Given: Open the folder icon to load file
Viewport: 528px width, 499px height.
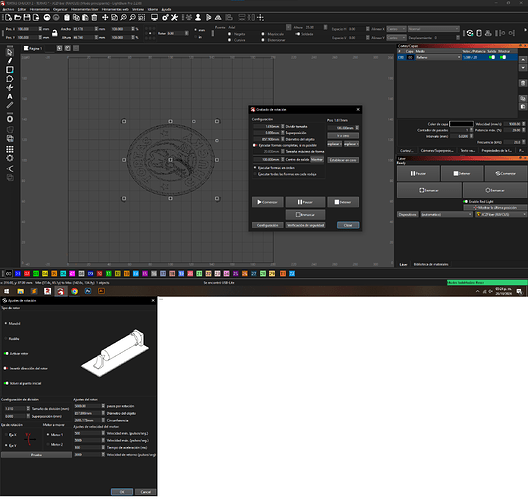Looking at the screenshot, I should tap(18, 18).
